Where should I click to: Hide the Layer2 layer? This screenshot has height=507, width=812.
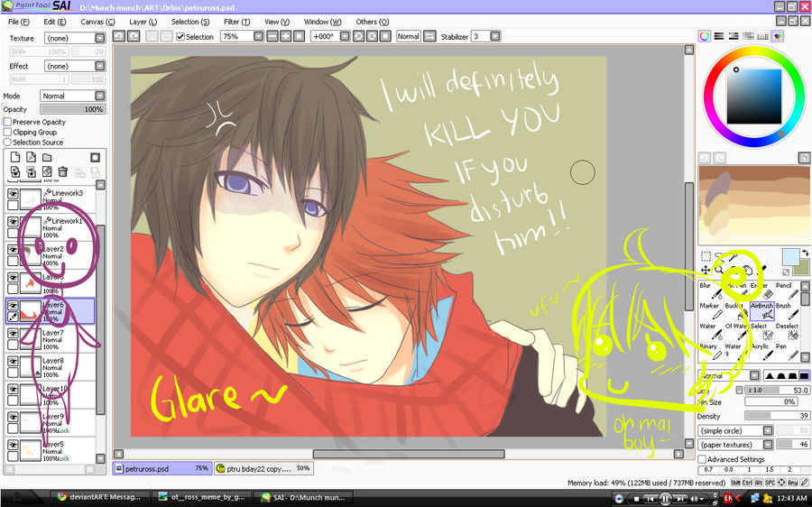pyautogui.click(x=13, y=249)
